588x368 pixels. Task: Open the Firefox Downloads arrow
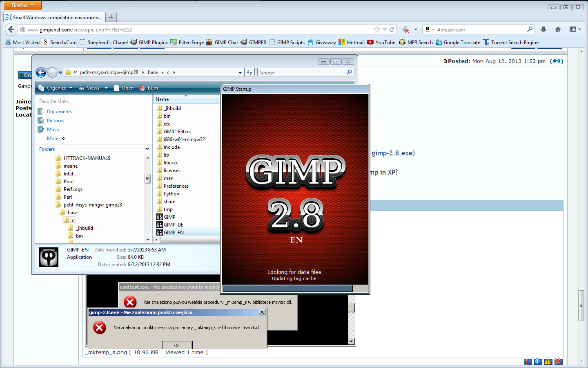tap(543, 29)
